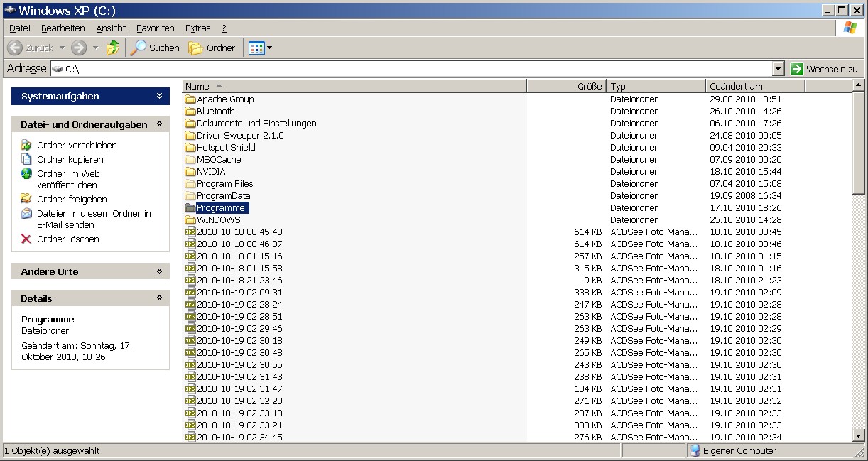The width and height of the screenshot is (868, 461).
Task: Select the Bluetooth folder icon
Action: (190, 112)
